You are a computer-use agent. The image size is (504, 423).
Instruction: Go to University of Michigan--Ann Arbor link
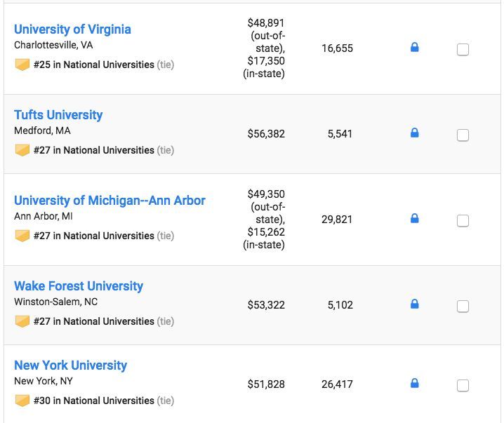click(x=110, y=201)
